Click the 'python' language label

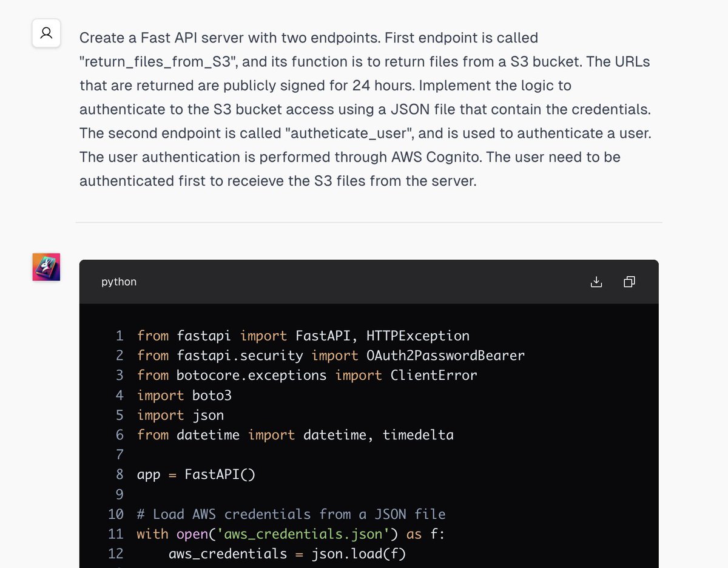point(119,282)
